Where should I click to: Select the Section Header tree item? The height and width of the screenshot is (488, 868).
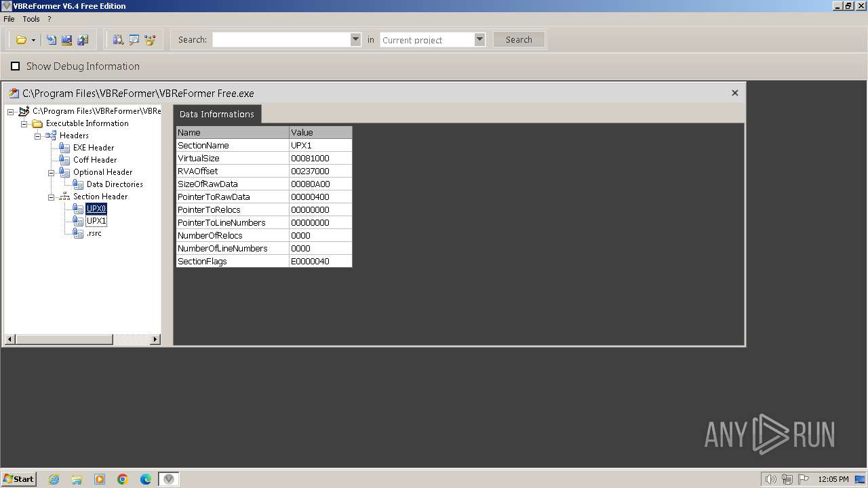click(100, 197)
